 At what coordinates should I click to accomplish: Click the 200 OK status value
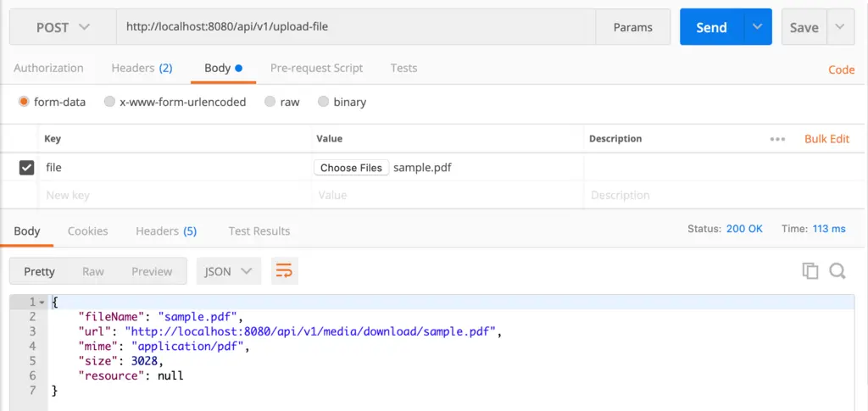(744, 229)
